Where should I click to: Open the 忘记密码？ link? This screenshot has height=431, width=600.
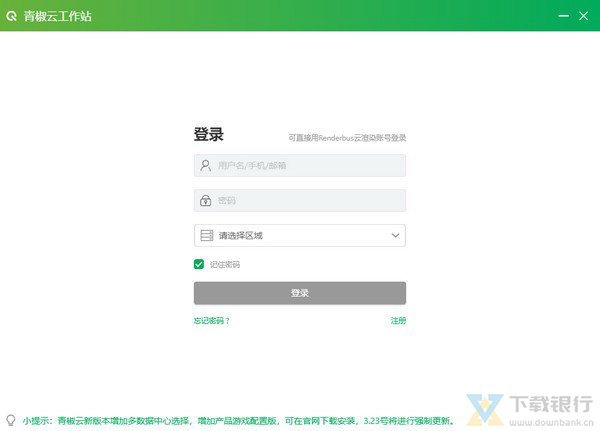[x=212, y=321]
